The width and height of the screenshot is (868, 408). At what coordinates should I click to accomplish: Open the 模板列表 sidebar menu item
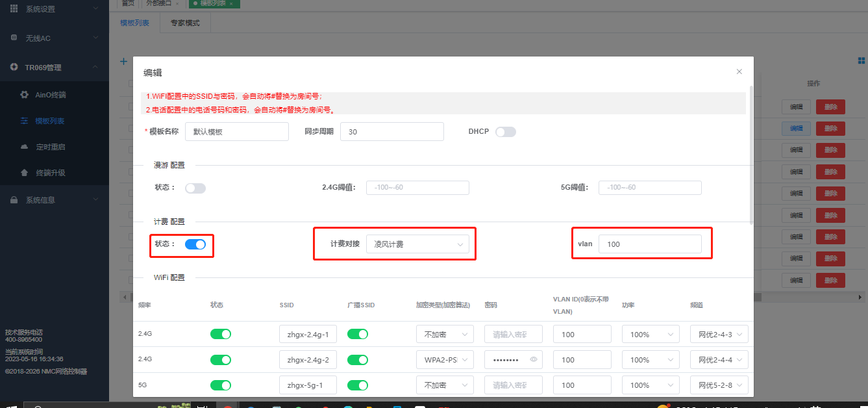pos(50,121)
